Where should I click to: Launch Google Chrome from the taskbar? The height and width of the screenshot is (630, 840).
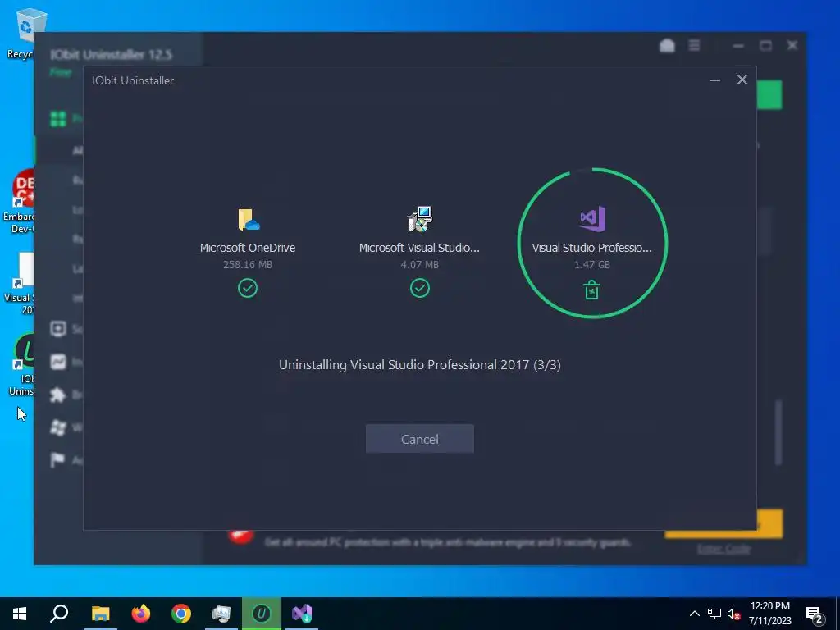click(x=181, y=614)
